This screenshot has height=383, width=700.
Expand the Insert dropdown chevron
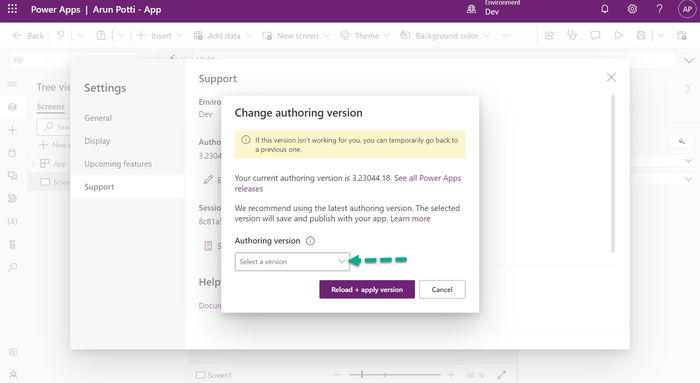[179, 35]
